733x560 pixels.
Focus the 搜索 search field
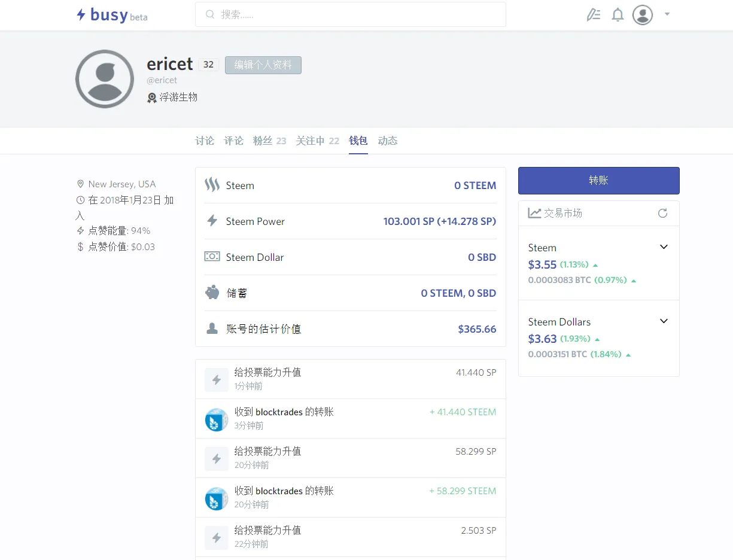point(351,14)
